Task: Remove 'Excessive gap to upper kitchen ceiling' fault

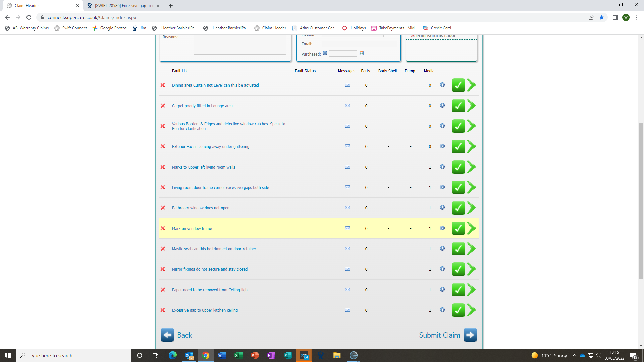Action: (x=163, y=310)
